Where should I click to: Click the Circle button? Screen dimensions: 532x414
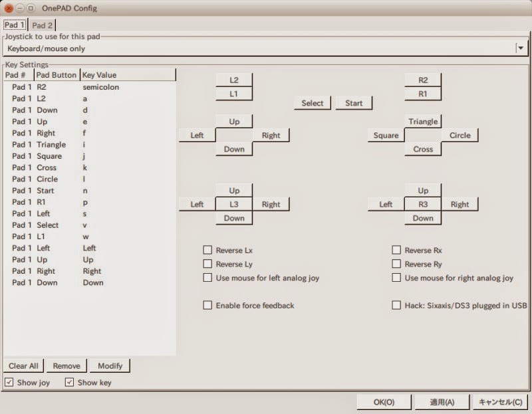460,136
